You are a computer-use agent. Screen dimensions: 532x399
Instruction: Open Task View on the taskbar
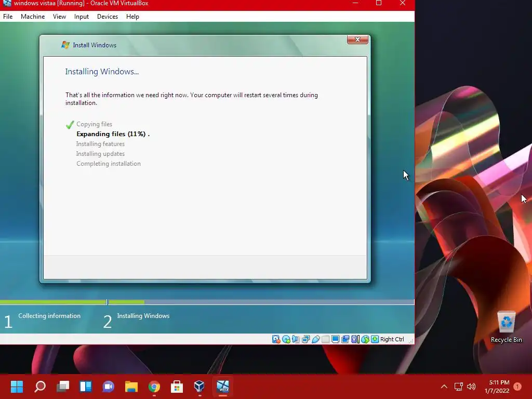click(x=63, y=386)
